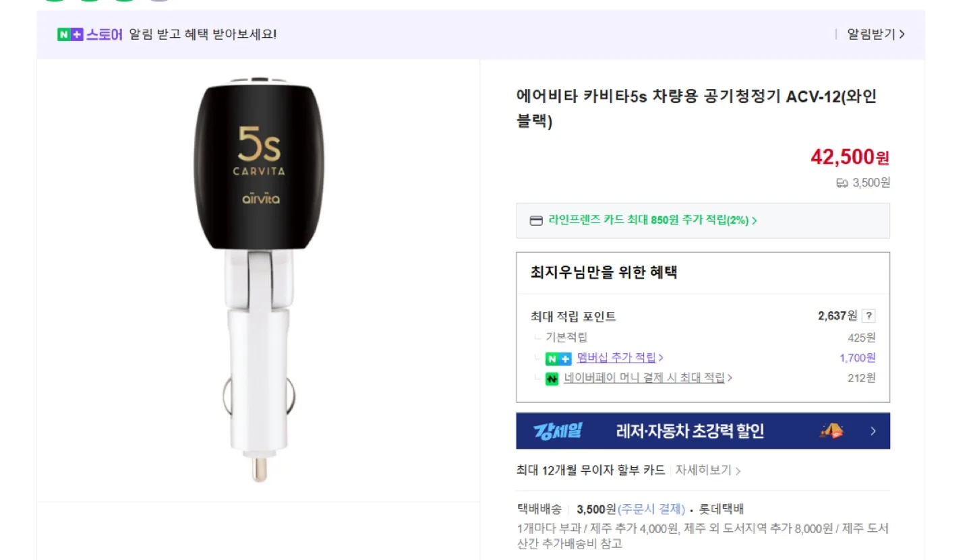
Task: Click the N+ store badge icon
Action: [x=70, y=34]
